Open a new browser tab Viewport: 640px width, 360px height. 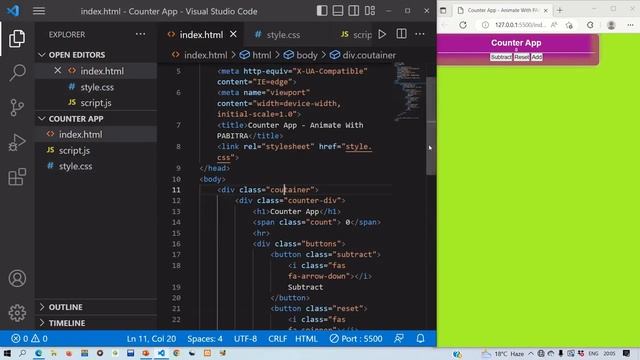point(560,10)
